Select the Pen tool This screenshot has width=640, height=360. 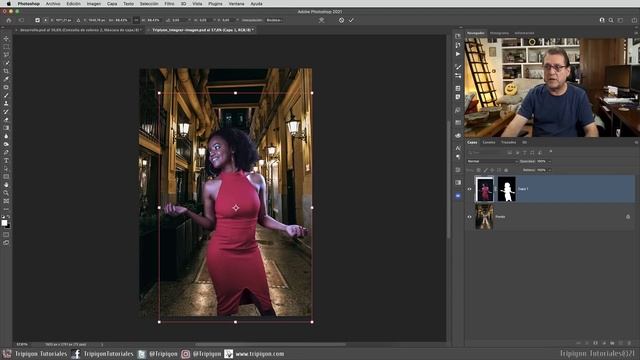(x=6, y=152)
